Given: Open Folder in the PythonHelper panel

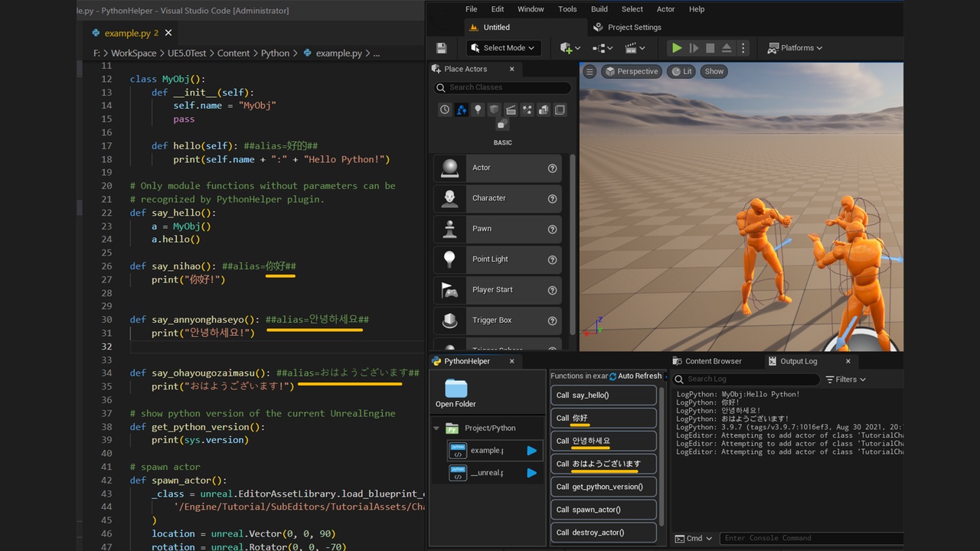Looking at the screenshot, I should pyautogui.click(x=456, y=393).
